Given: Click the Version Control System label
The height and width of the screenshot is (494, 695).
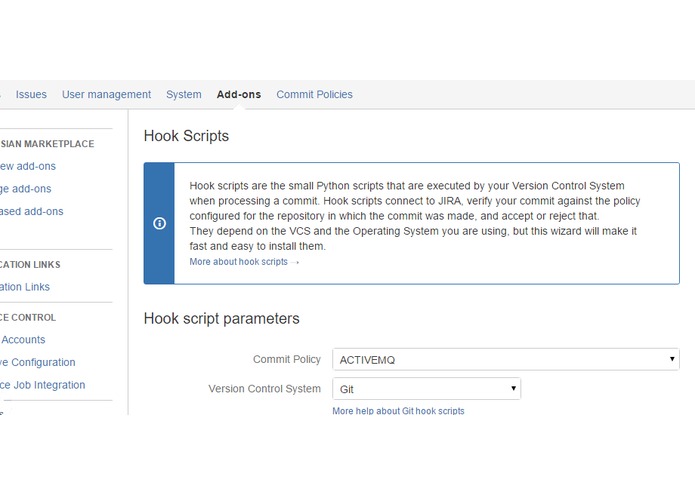Looking at the screenshot, I should click(x=265, y=389).
